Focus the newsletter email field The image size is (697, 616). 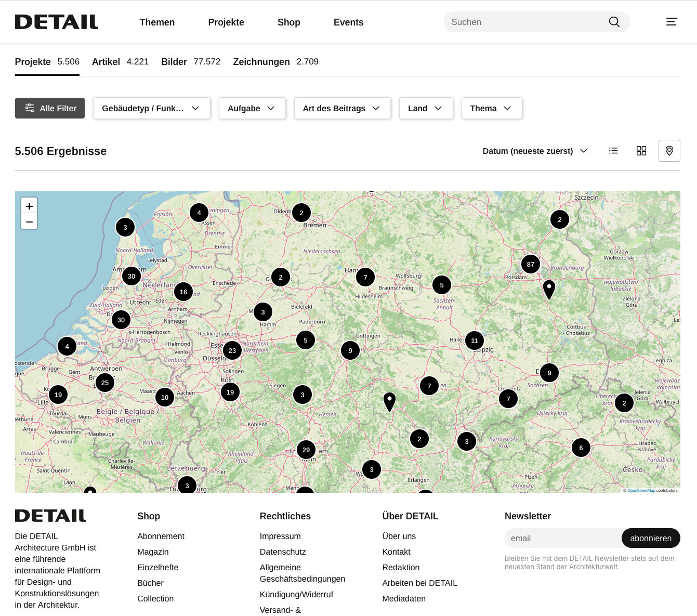pyautogui.click(x=563, y=538)
